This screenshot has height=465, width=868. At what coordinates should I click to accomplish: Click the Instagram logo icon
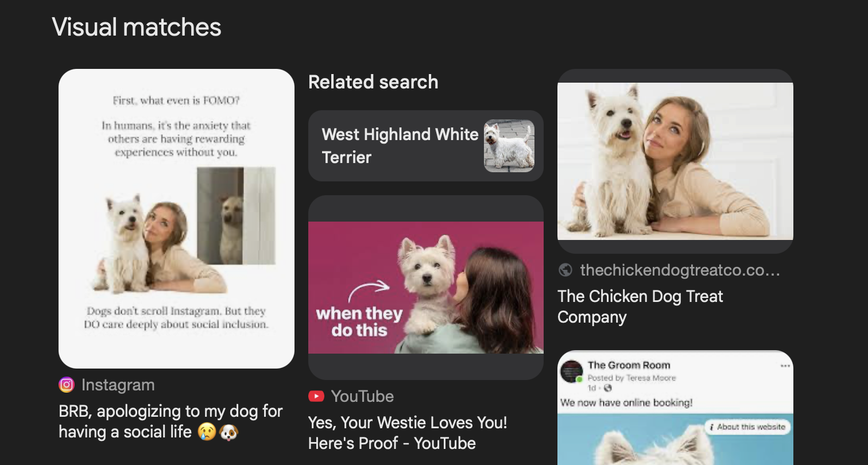pyautogui.click(x=67, y=385)
